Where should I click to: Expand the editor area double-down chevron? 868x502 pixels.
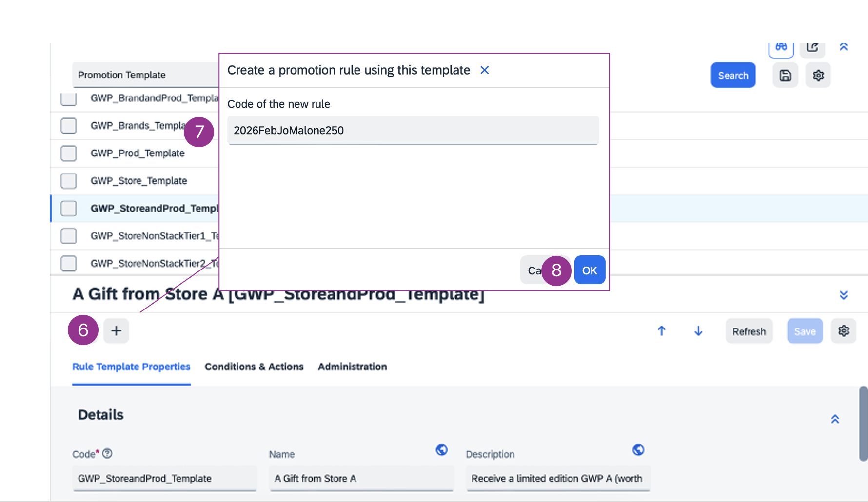[844, 295]
